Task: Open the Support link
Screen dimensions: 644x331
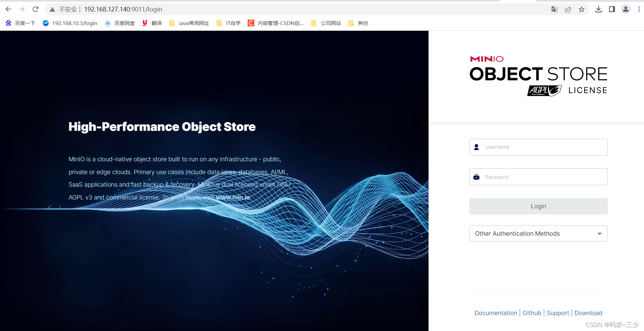Action: pyautogui.click(x=558, y=313)
